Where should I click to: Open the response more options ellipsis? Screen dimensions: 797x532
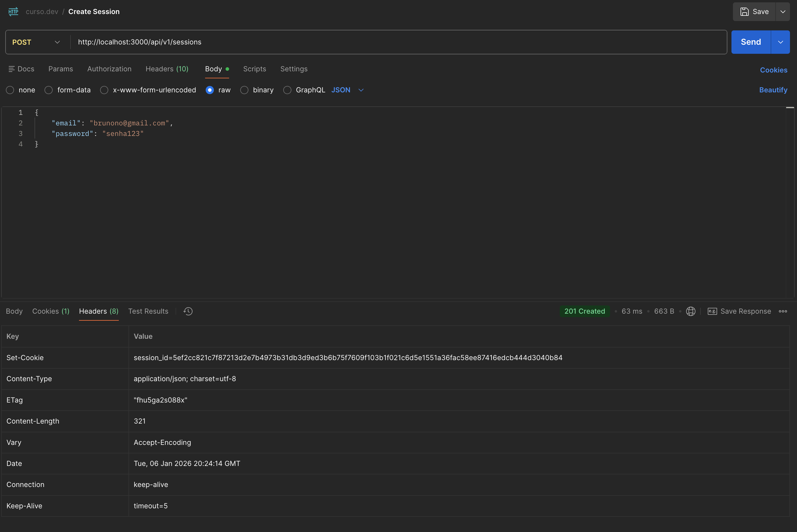(x=783, y=311)
